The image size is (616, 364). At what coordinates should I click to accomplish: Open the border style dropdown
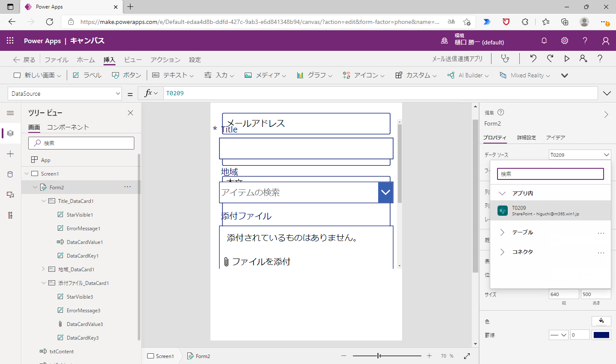point(558,335)
